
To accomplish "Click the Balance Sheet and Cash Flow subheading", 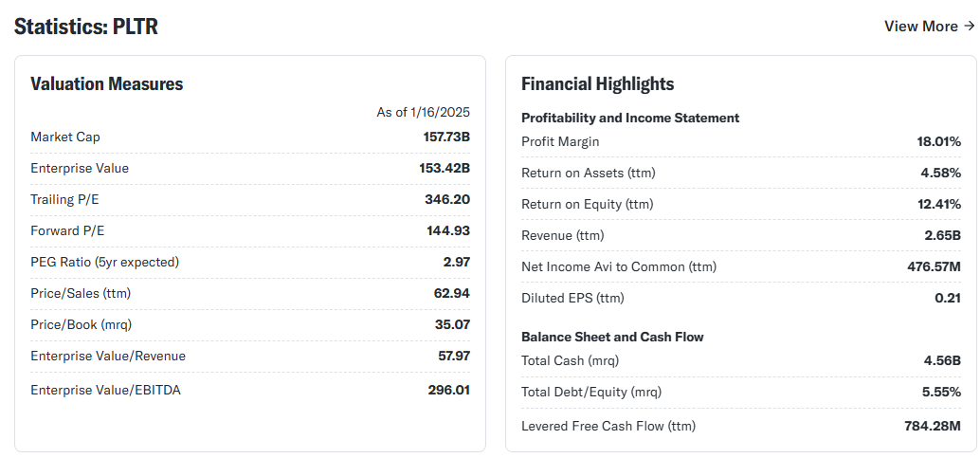I will click(612, 337).
